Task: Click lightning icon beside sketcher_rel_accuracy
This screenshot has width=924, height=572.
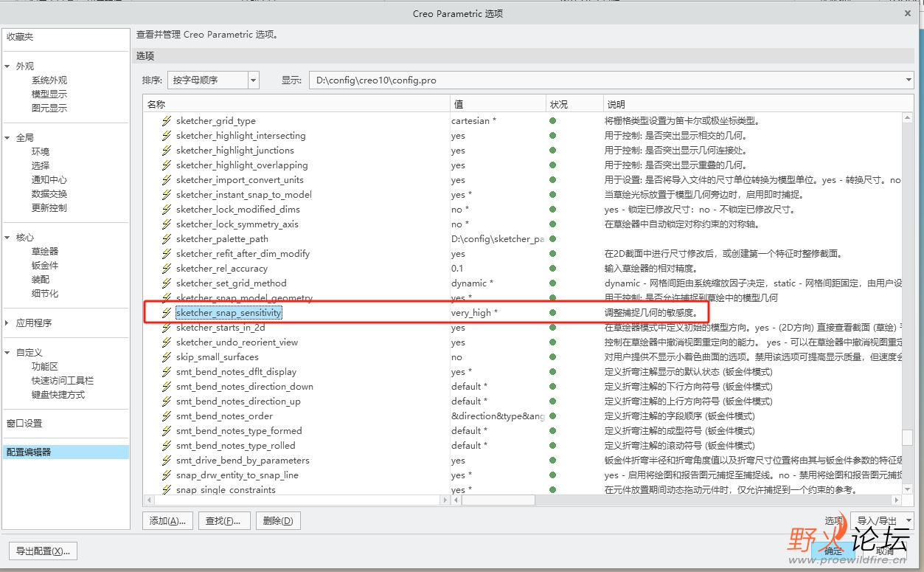Action: coord(167,269)
